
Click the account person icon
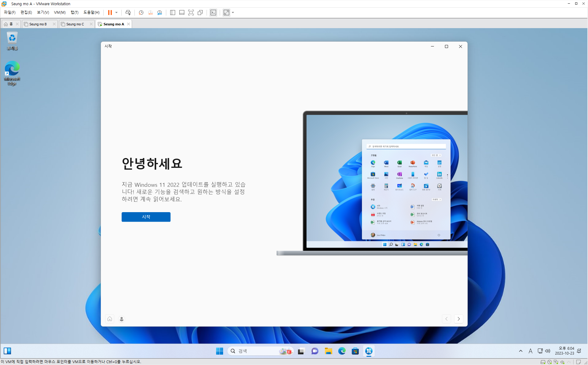[122, 319]
